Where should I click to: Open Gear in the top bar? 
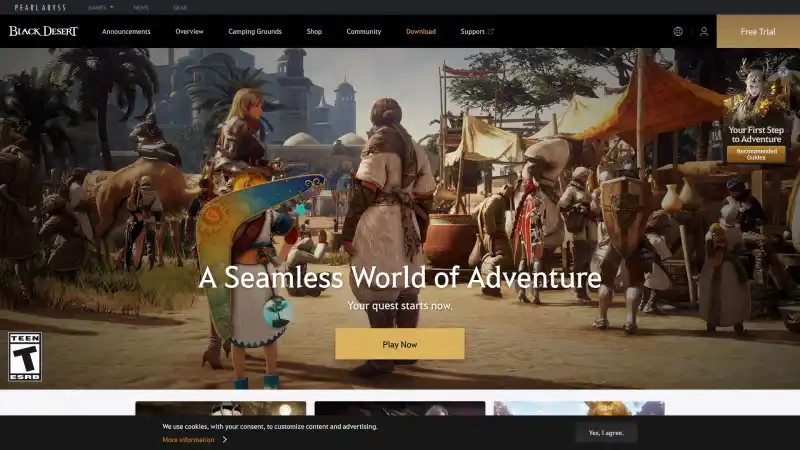tap(180, 8)
